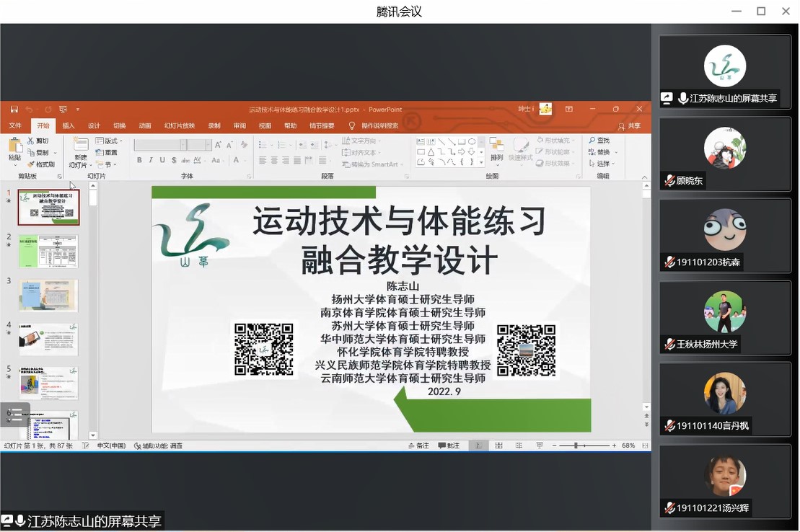This screenshot has width=800, height=532.
Task: Select slide 3 thumbnail in slide panel
Action: pyautogui.click(x=48, y=295)
